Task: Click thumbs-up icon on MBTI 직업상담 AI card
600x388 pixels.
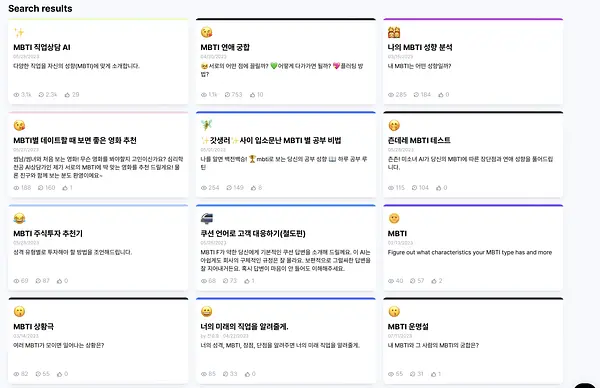Action: tap(67, 95)
